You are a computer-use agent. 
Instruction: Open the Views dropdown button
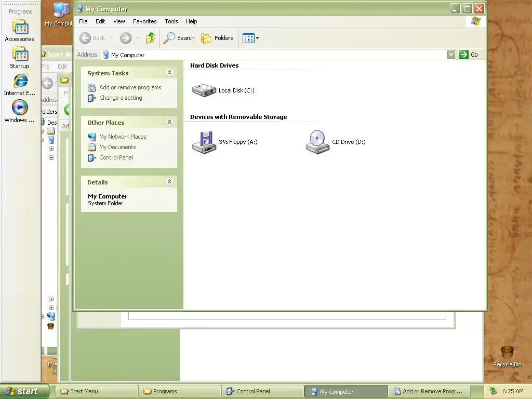click(251, 38)
